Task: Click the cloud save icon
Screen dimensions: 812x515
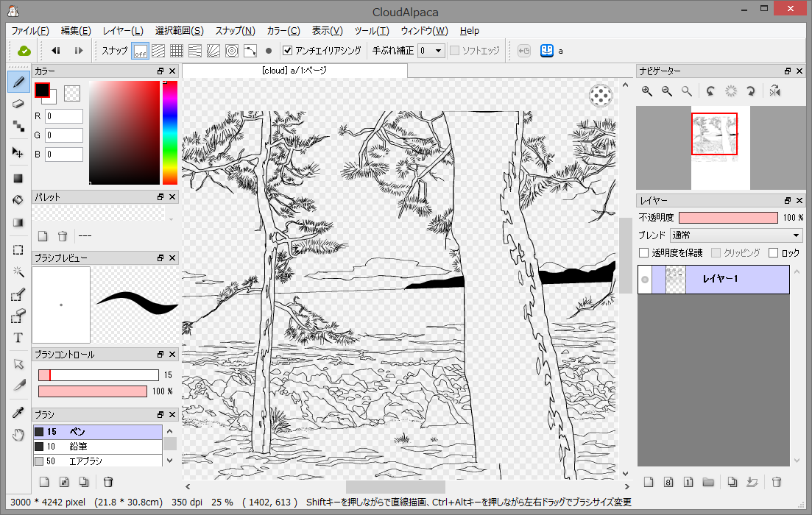Action: pyautogui.click(x=24, y=51)
